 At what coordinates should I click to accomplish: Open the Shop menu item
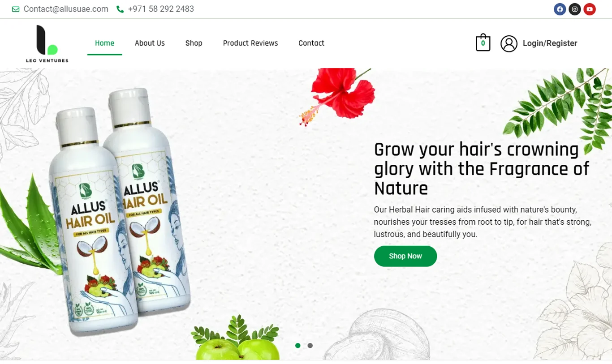[194, 43]
